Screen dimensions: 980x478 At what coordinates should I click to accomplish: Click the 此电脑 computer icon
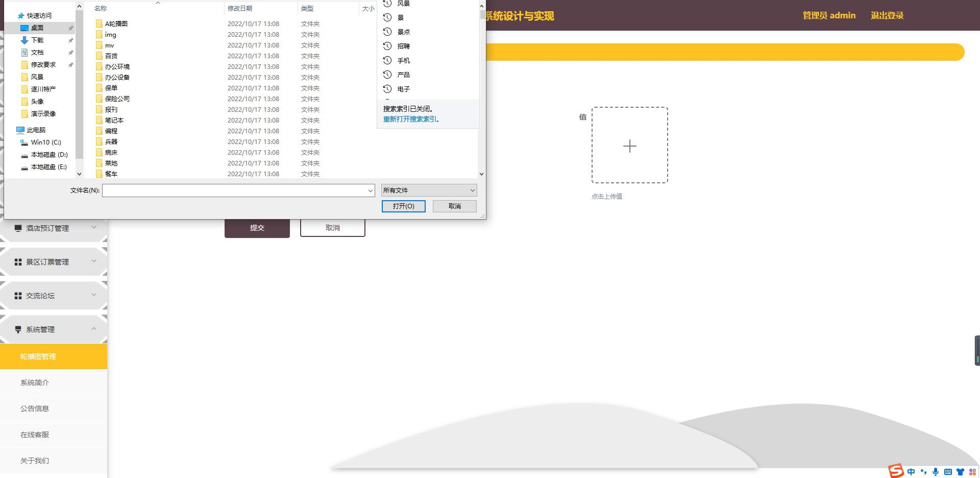click(20, 130)
